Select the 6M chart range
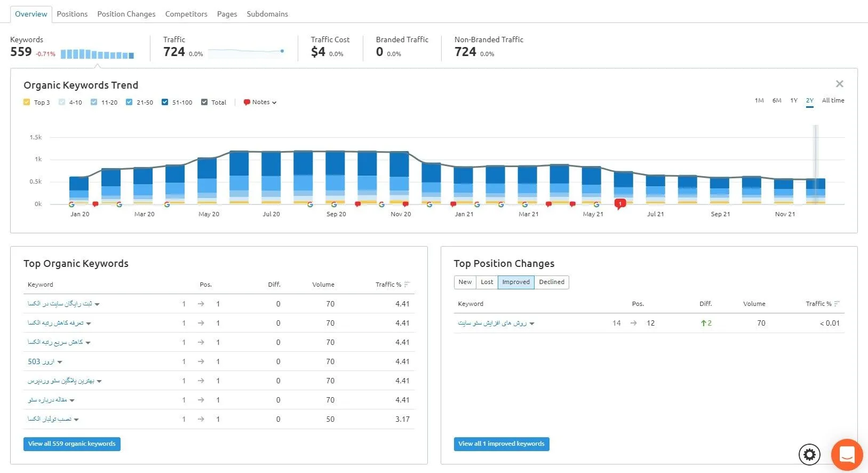868x473 pixels. pyautogui.click(x=777, y=100)
